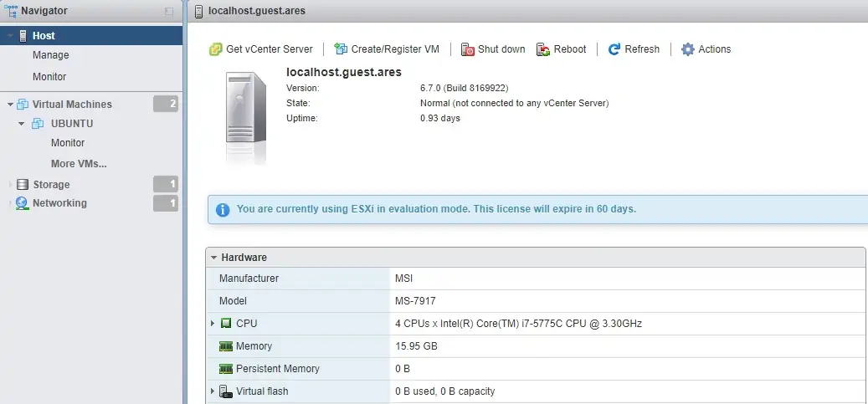Click the Host server icon in Navigator
868x404 pixels.
click(23, 36)
